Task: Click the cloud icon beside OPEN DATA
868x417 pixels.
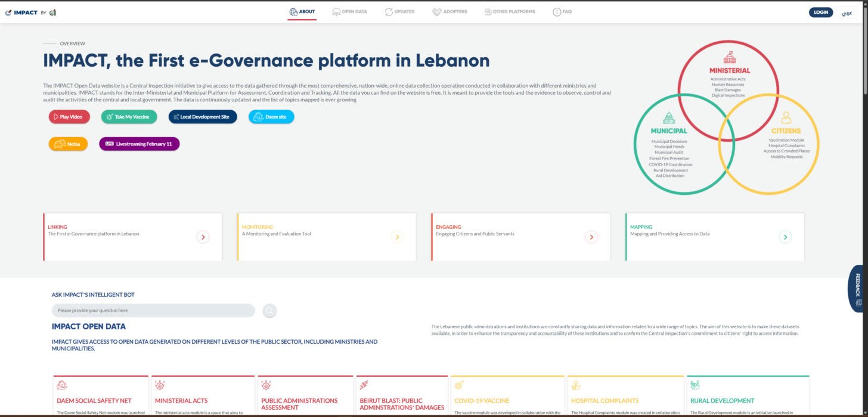Action: coord(337,12)
